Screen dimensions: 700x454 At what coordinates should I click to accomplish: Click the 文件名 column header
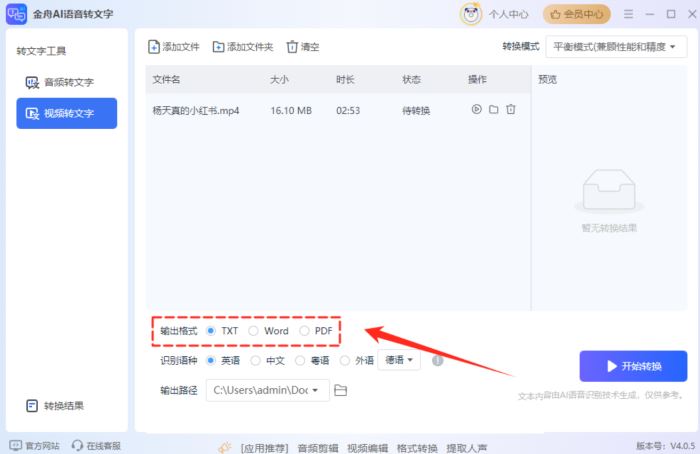tap(166, 79)
